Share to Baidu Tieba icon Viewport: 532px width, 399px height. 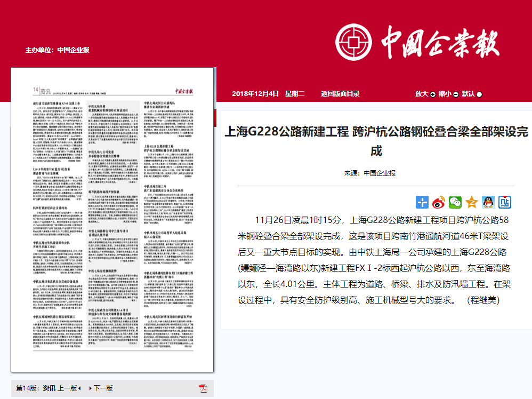505,202
